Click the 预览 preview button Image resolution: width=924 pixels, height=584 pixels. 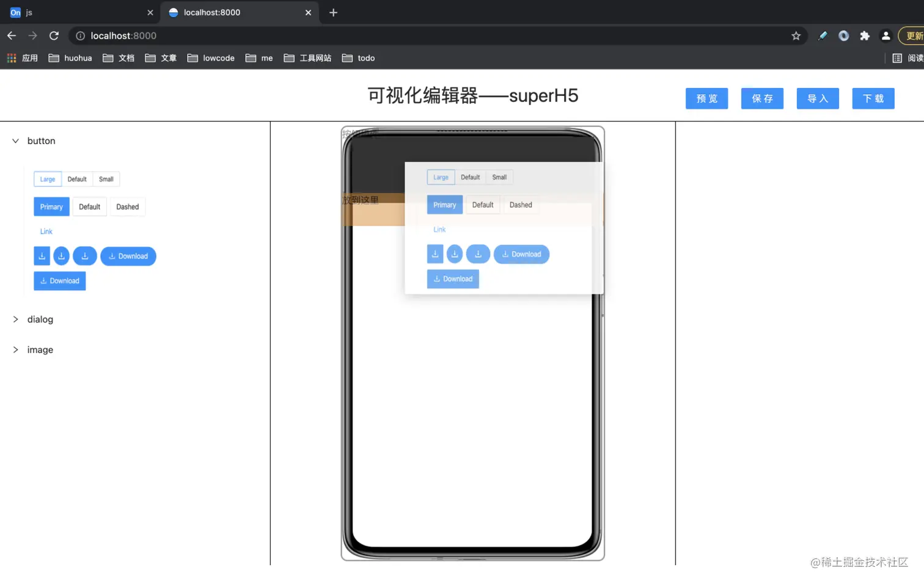tap(707, 98)
